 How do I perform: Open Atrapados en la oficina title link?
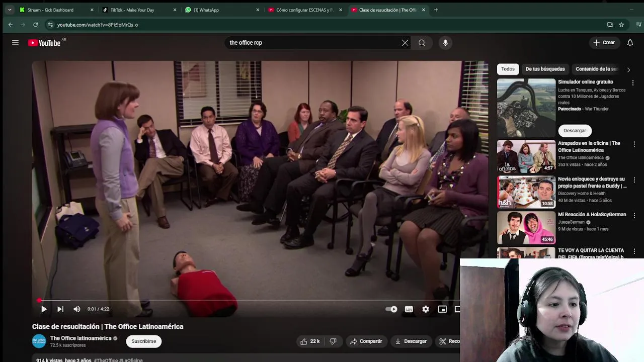point(589,147)
